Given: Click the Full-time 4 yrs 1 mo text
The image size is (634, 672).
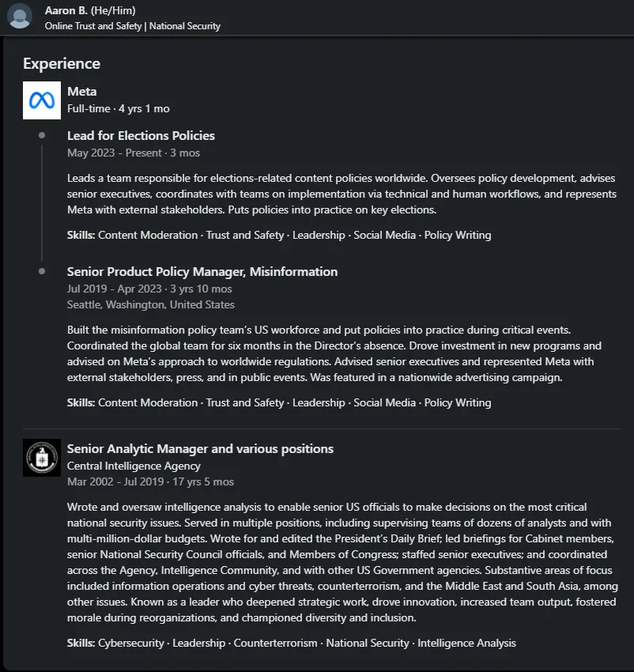Looking at the screenshot, I should [x=119, y=109].
